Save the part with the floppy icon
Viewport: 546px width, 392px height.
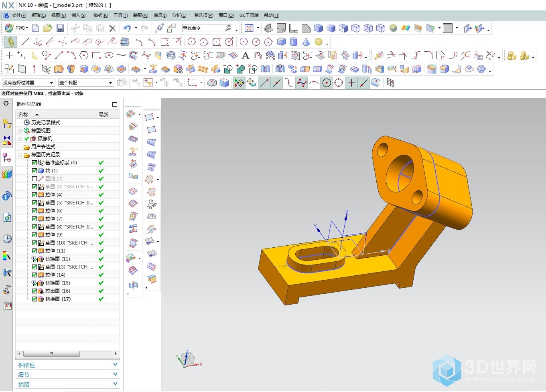[60, 28]
